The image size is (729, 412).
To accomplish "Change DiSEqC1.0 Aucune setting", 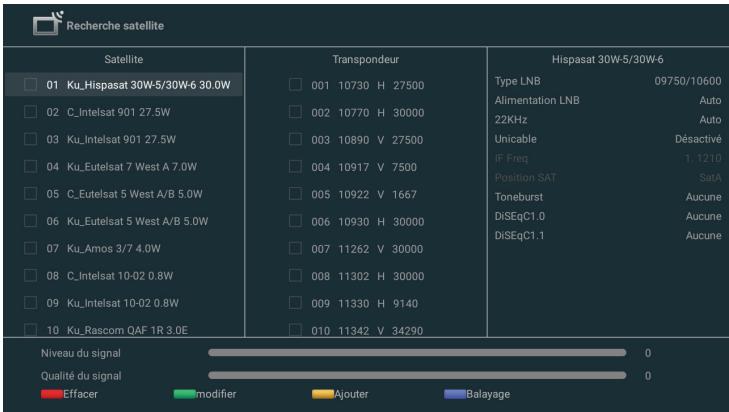I will pyautogui.click(x=703, y=216).
